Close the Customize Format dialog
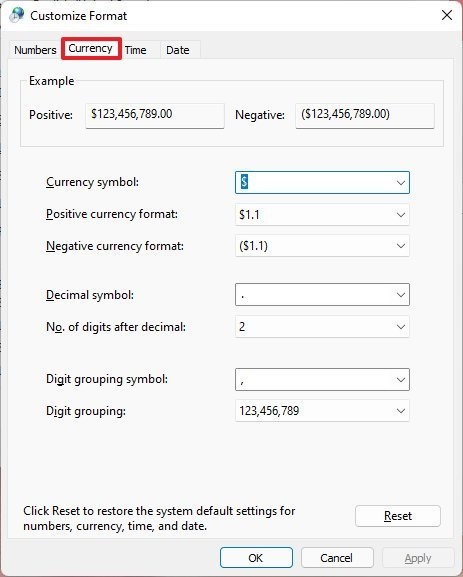This screenshot has height=577, width=463. click(x=446, y=15)
